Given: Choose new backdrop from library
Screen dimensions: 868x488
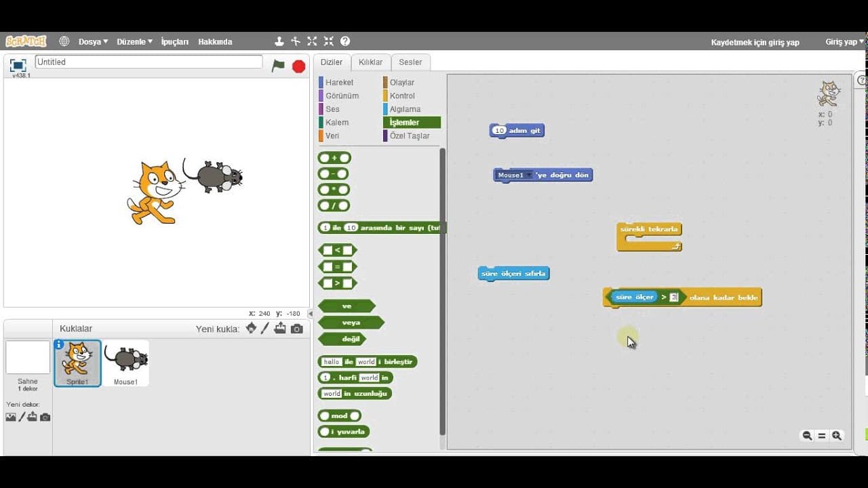Looking at the screenshot, I should 11,417.
